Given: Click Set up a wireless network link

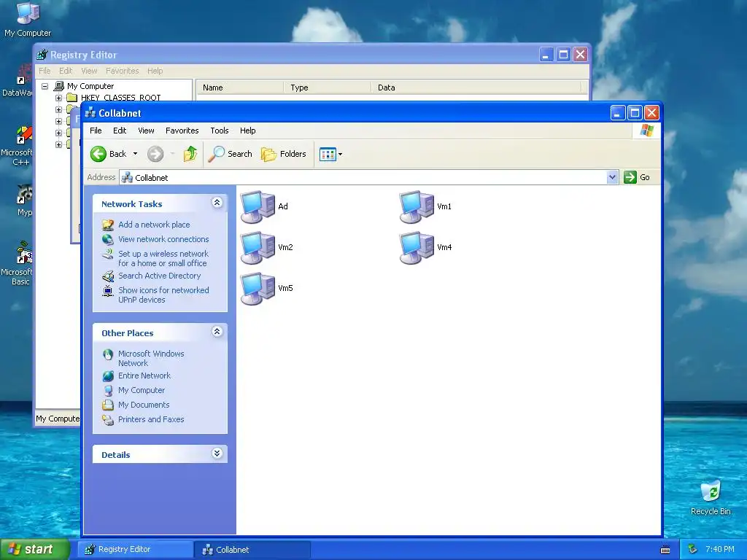Looking at the screenshot, I should pyautogui.click(x=163, y=259).
